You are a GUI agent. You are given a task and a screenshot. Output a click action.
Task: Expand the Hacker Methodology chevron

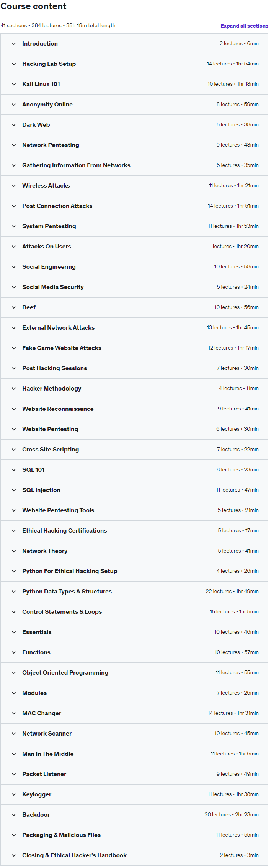pos(14,389)
